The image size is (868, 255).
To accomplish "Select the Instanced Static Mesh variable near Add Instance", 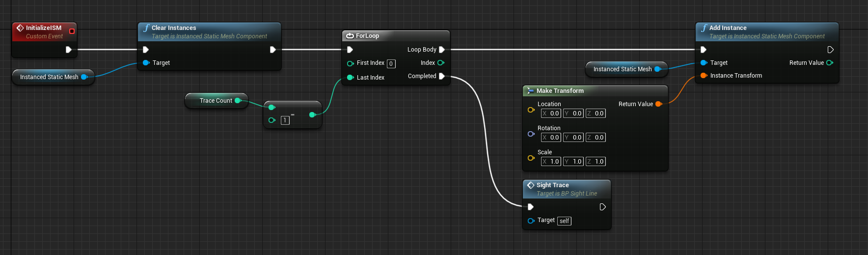I will (x=626, y=69).
